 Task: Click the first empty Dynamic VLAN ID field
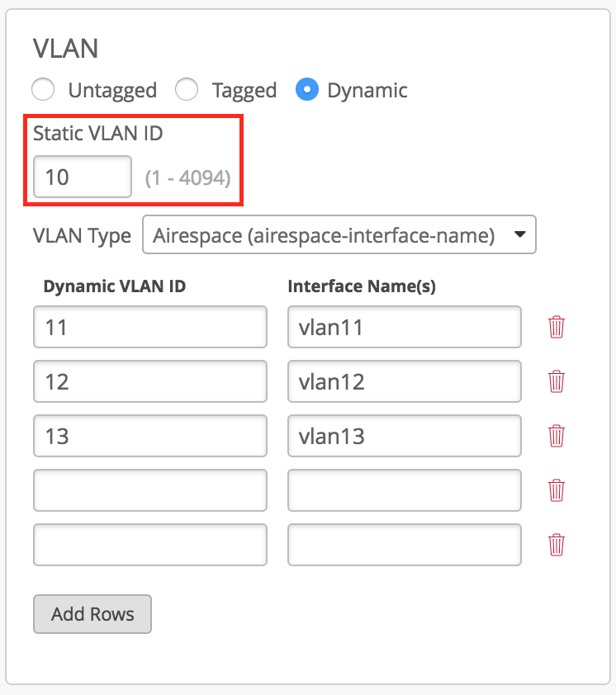point(150,490)
